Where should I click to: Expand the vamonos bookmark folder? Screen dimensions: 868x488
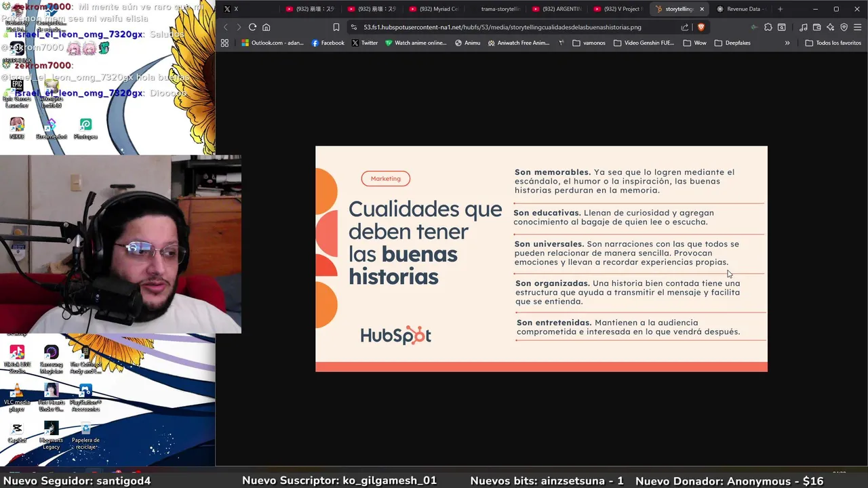tap(589, 43)
